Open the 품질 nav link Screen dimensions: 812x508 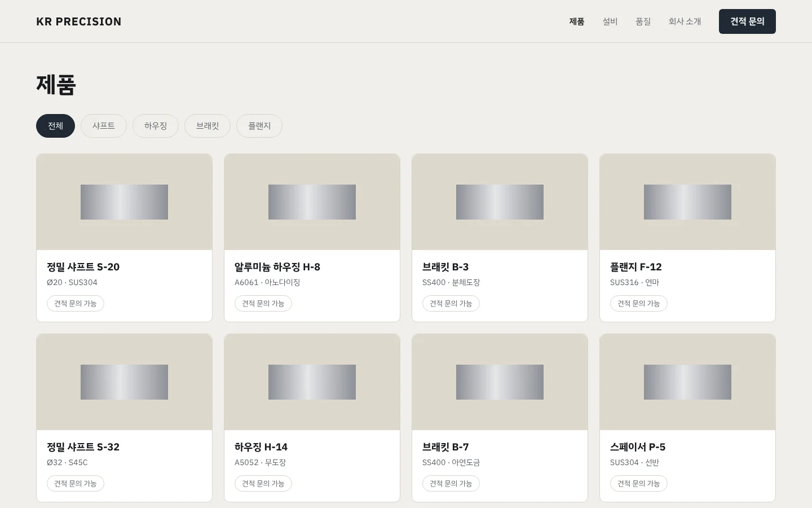[643, 21]
